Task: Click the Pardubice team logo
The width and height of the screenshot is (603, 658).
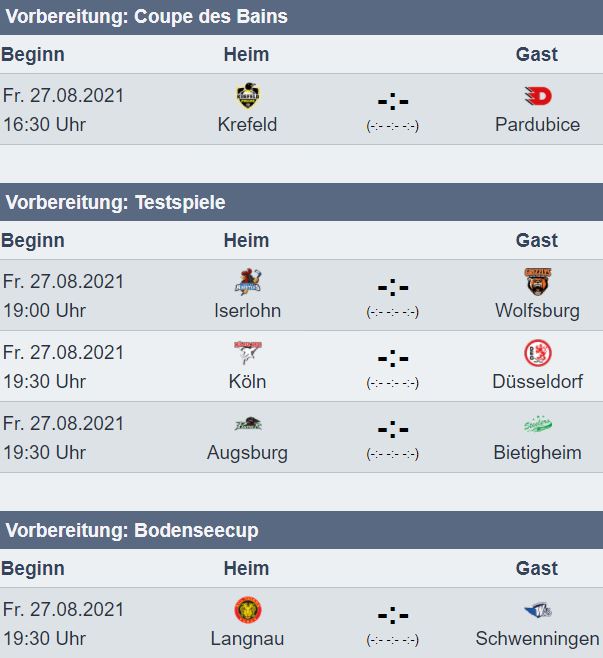Action: pos(538,96)
